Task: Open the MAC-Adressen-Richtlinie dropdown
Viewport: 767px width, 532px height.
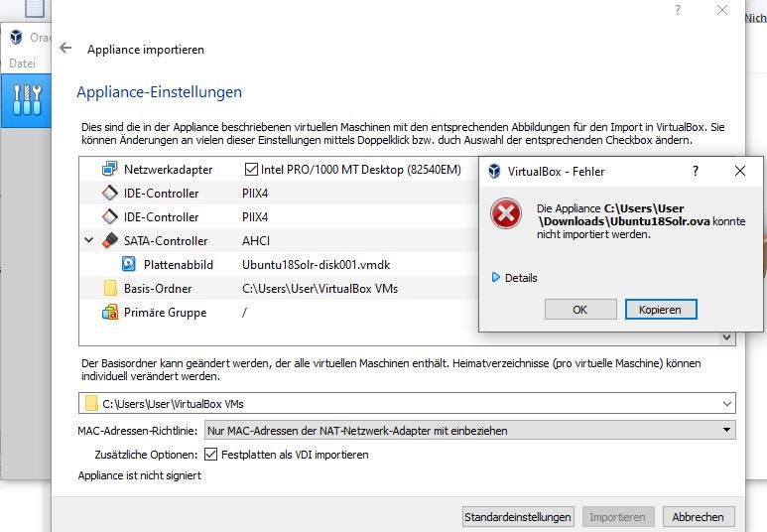Action: click(469, 430)
